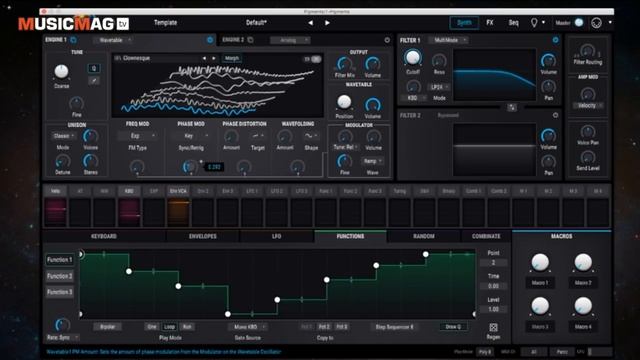The width and height of the screenshot is (640, 360).
Task: Click the Draw mode button
Action: [453, 327]
